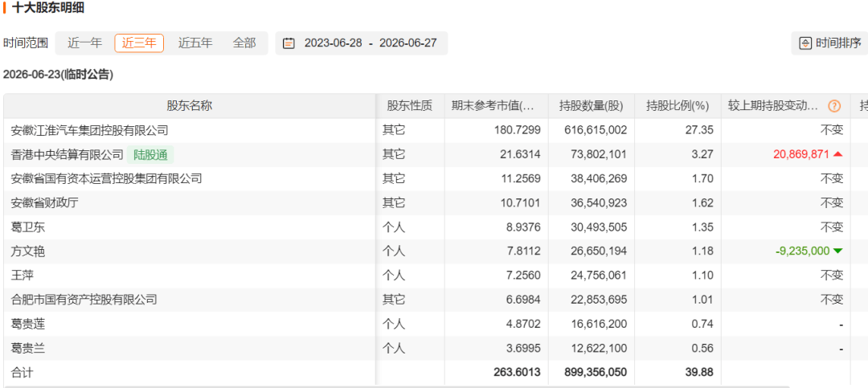The height and width of the screenshot is (388, 868).
Task: Select the 近一年 time range
Action: click(x=84, y=43)
